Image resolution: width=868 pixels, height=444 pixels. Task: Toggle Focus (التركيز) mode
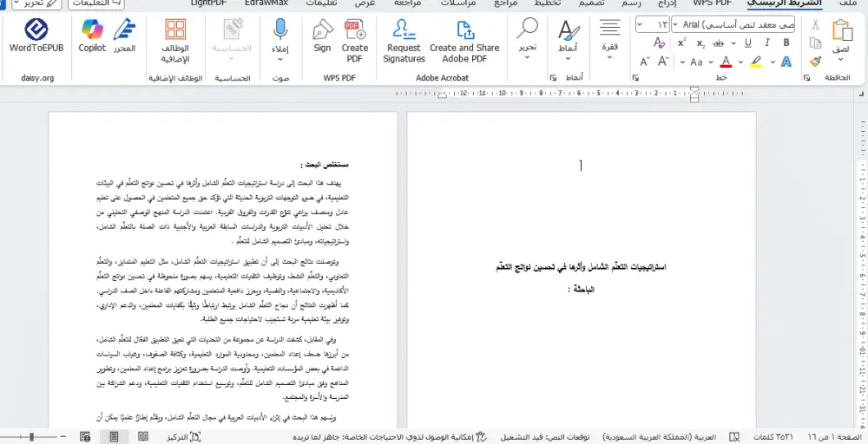(184, 437)
